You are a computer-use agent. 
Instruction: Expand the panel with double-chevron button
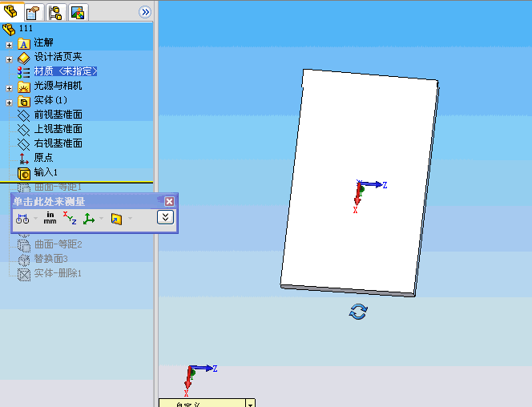coord(145,12)
